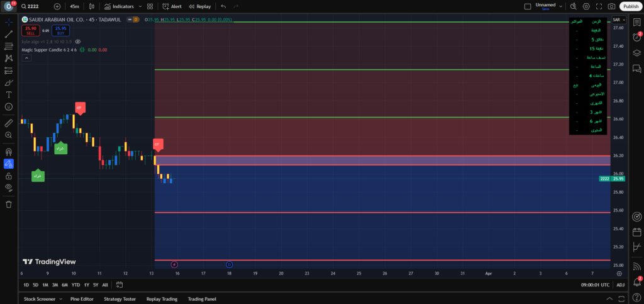This screenshot has width=644, height=304.
Task: Open the Fibonacci and horizontal lines tool
Action: click(x=9, y=46)
